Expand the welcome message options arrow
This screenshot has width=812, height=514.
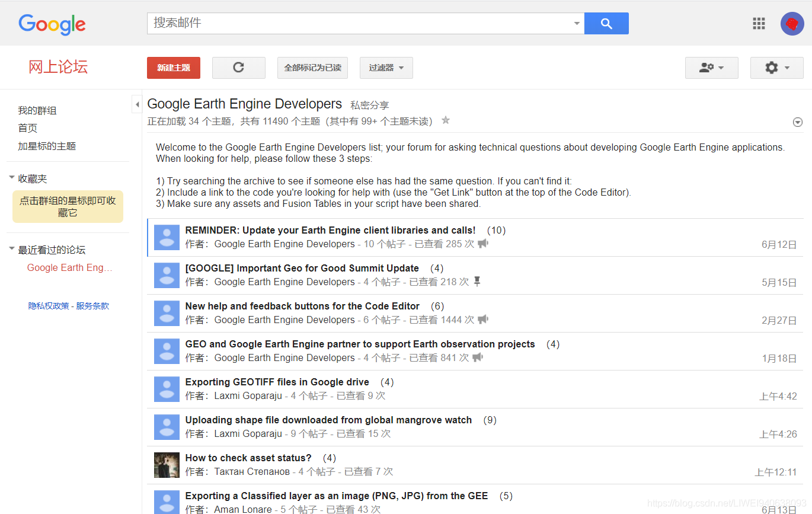(797, 122)
